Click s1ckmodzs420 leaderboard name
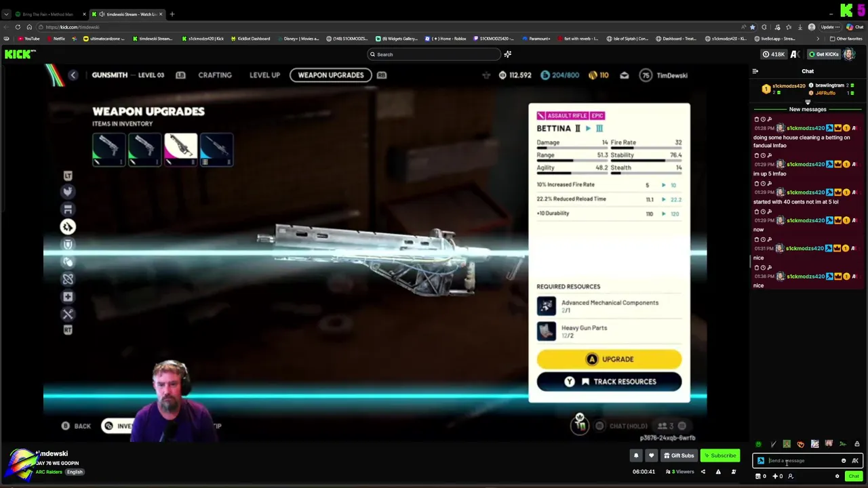 click(x=791, y=86)
